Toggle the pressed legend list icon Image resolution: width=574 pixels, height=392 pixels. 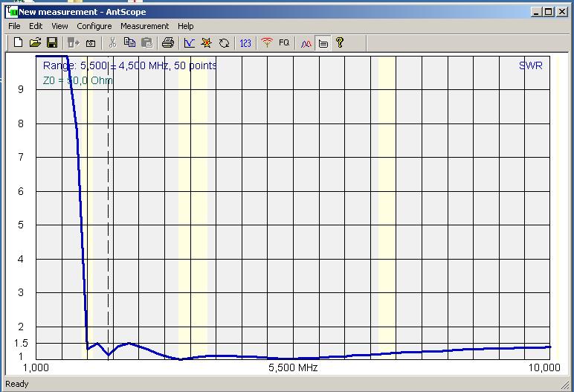[x=323, y=43]
